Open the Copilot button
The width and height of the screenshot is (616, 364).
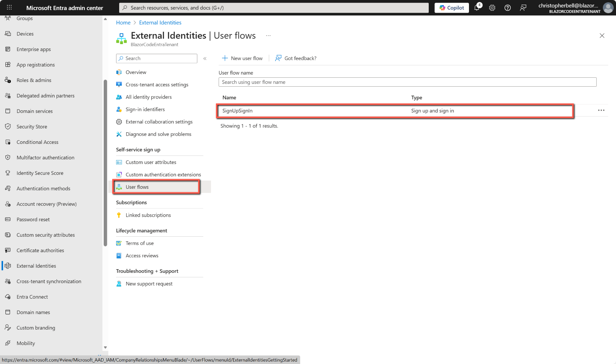(x=452, y=8)
